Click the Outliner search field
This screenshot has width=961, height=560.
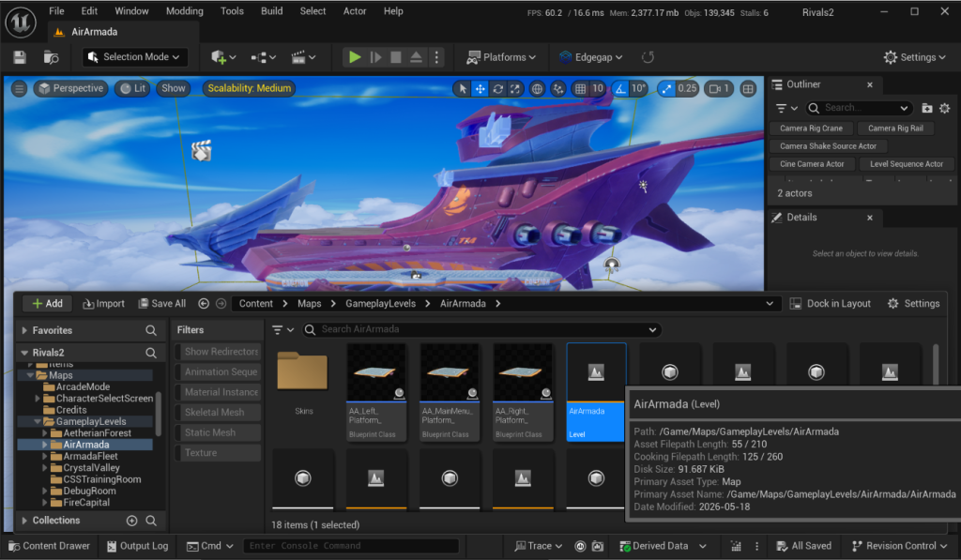(x=859, y=108)
